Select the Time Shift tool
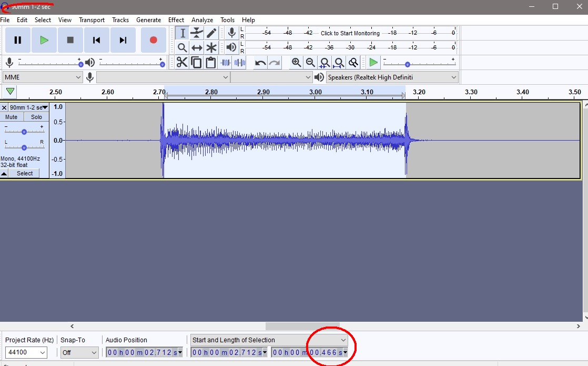The image size is (588, 366). (x=197, y=48)
